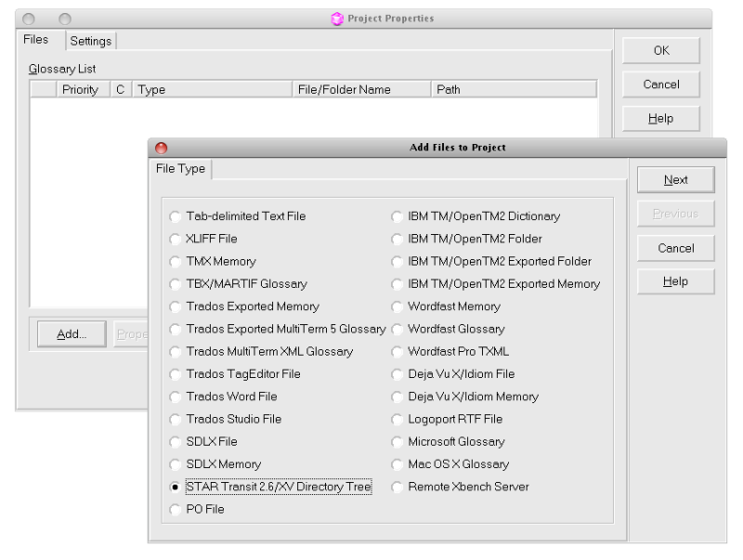Cancel the Project Properties window
Screen dimensions: 743x560
661,85
